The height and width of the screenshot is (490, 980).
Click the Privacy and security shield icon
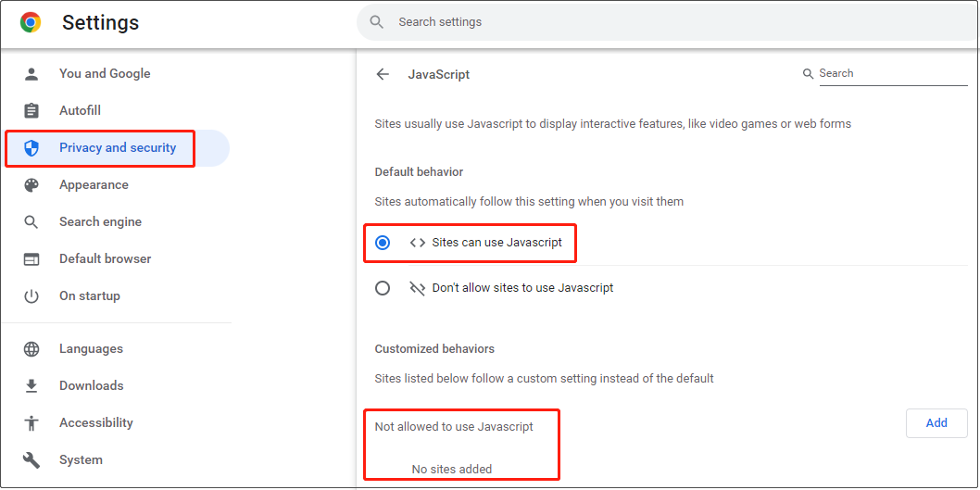point(31,148)
